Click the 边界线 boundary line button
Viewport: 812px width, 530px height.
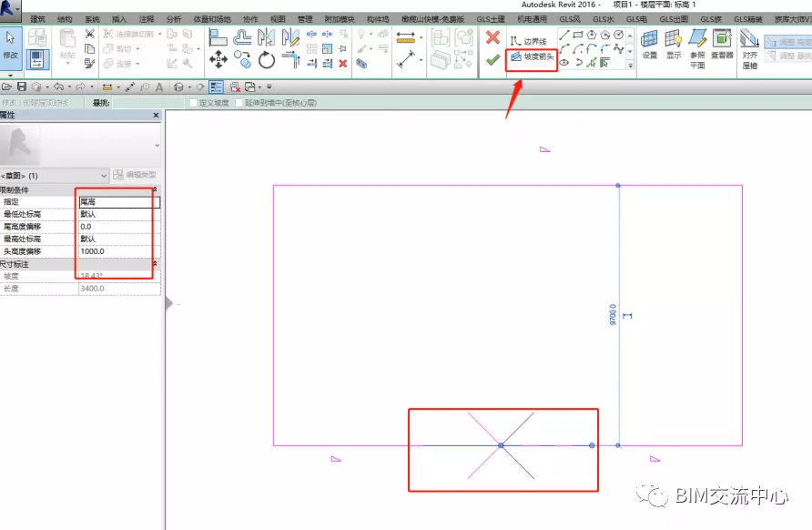coord(529,41)
